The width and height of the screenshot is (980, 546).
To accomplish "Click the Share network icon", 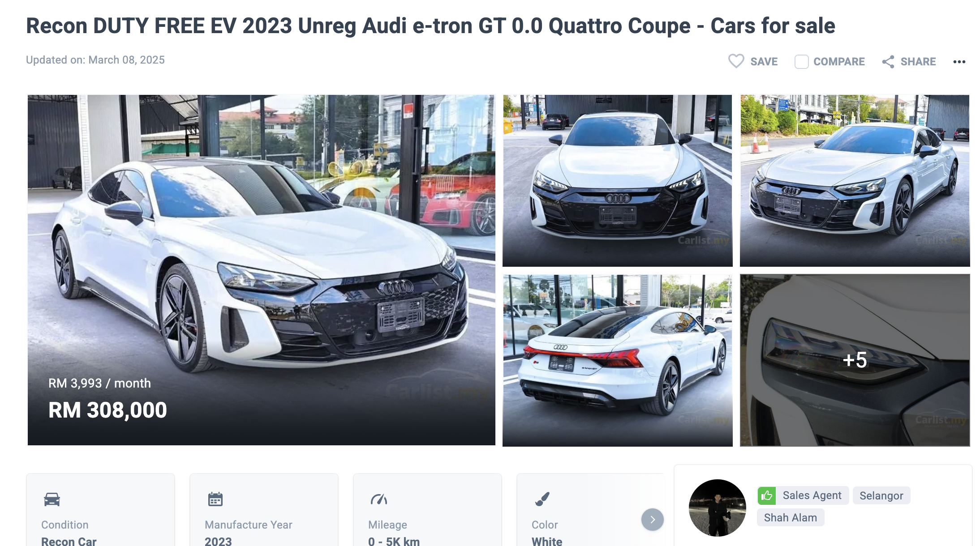I will click(888, 62).
